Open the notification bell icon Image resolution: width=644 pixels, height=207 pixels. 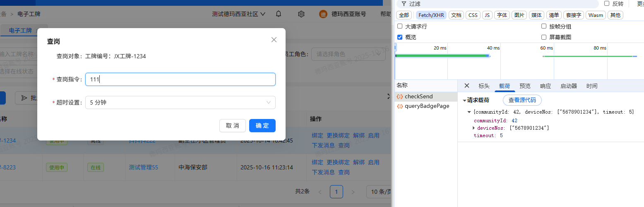[279, 14]
